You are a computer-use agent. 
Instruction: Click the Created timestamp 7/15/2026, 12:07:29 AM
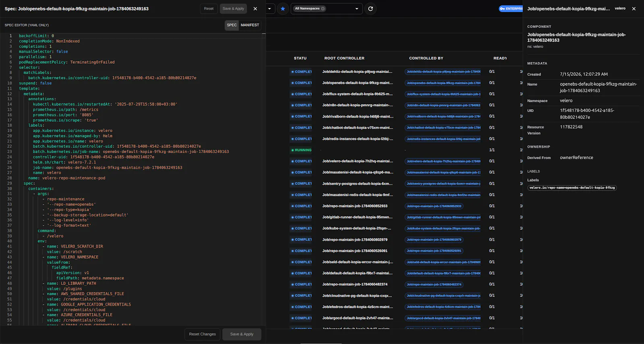[584, 74]
